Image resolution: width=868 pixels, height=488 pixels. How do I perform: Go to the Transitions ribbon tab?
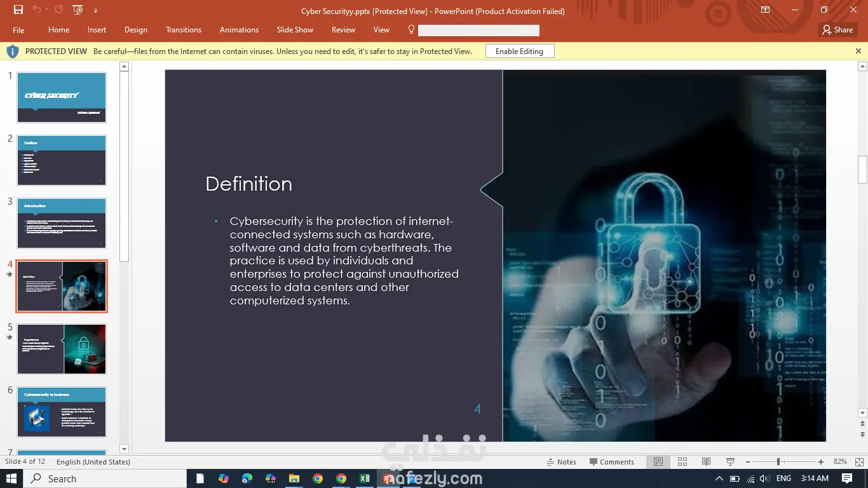point(184,30)
